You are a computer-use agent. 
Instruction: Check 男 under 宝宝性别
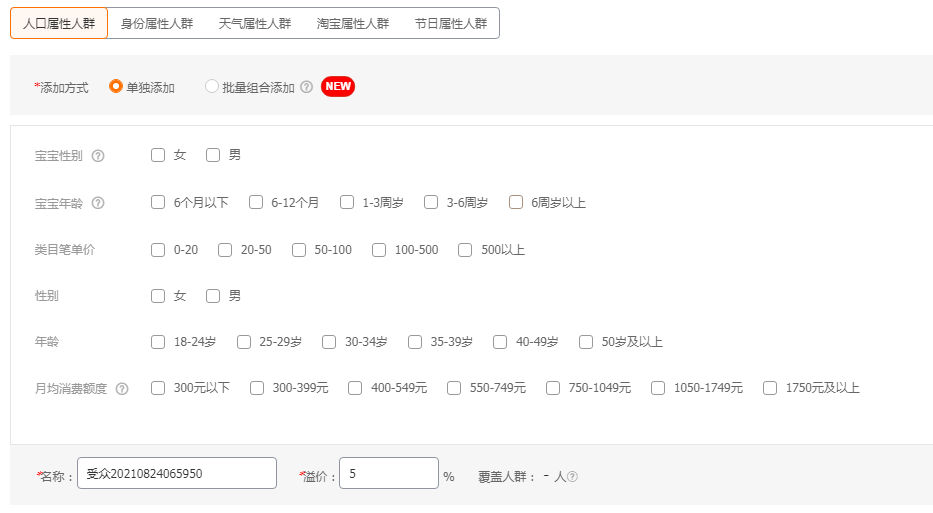coord(213,155)
